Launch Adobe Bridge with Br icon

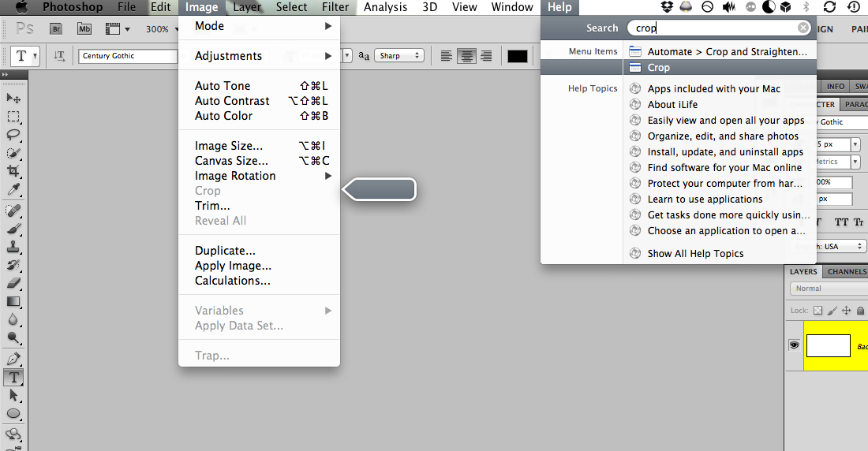(x=56, y=28)
